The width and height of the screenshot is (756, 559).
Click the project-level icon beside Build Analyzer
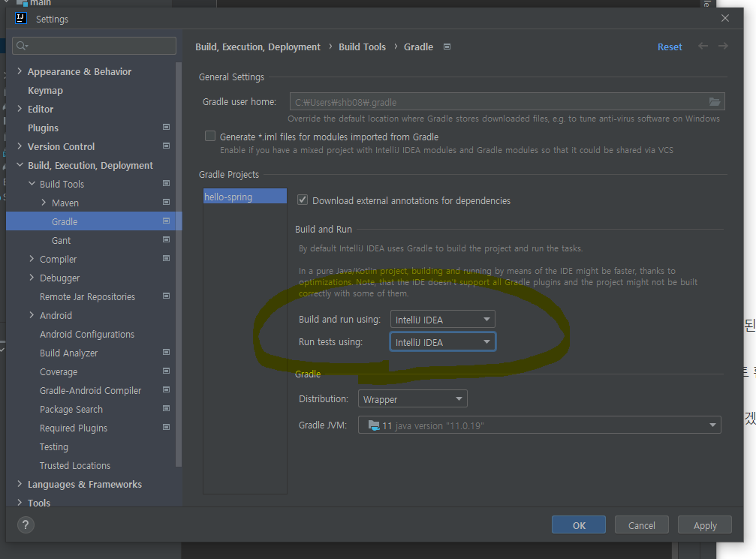tap(167, 353)
